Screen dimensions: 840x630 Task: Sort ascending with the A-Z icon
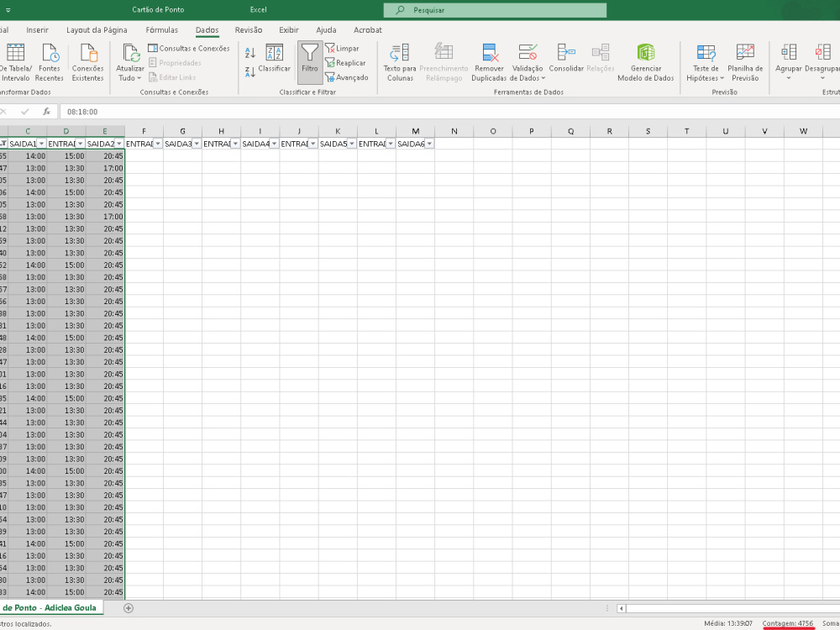[250, 52]
